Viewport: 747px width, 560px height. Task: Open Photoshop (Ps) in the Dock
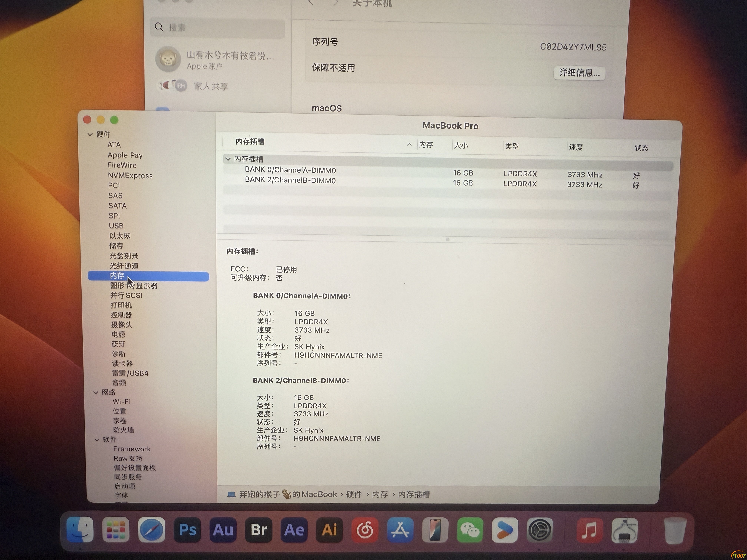tap(187, 530)
